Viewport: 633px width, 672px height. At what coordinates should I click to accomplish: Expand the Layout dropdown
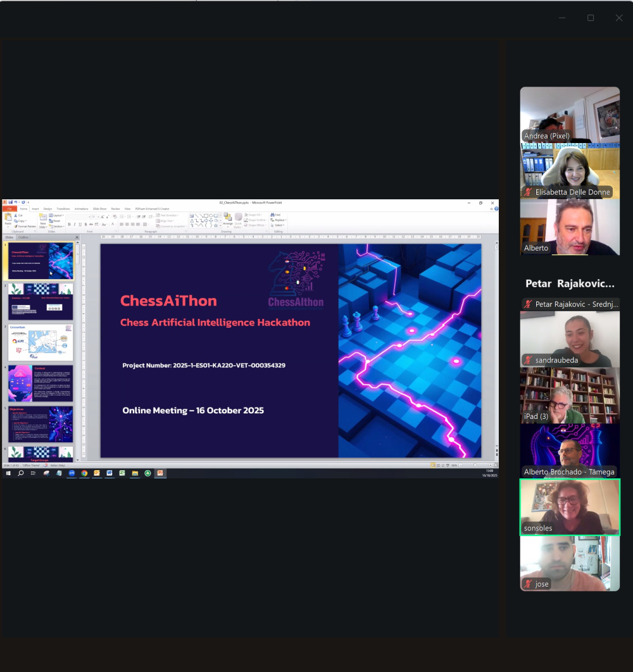[x=58, y=215]
